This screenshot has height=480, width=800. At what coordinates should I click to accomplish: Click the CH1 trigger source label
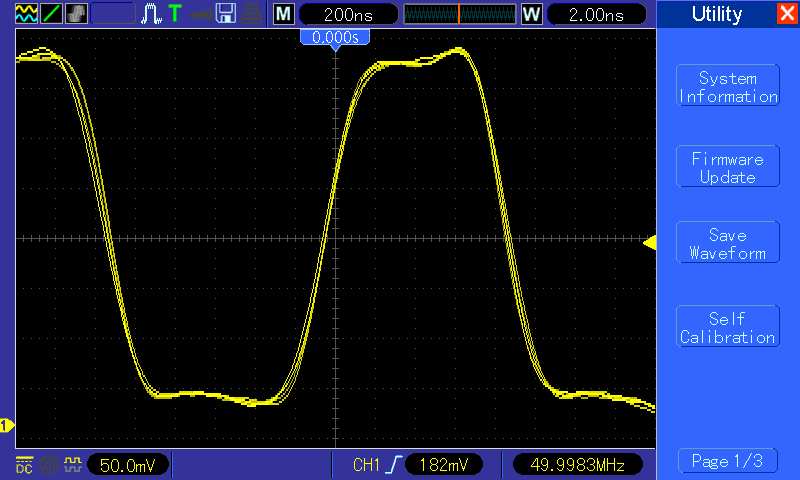tap(366, 465)
